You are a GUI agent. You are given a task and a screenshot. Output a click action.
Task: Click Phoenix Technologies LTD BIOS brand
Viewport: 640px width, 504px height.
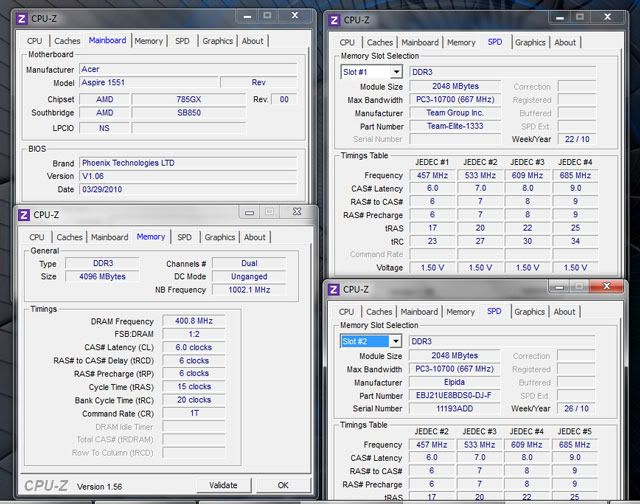pos(188,163)
